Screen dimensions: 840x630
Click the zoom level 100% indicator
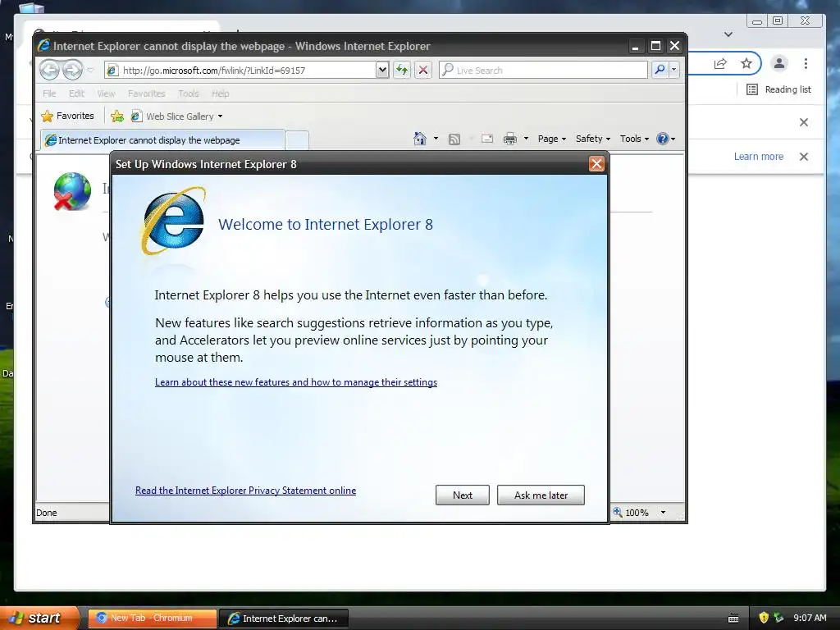[x=631, y=513]
